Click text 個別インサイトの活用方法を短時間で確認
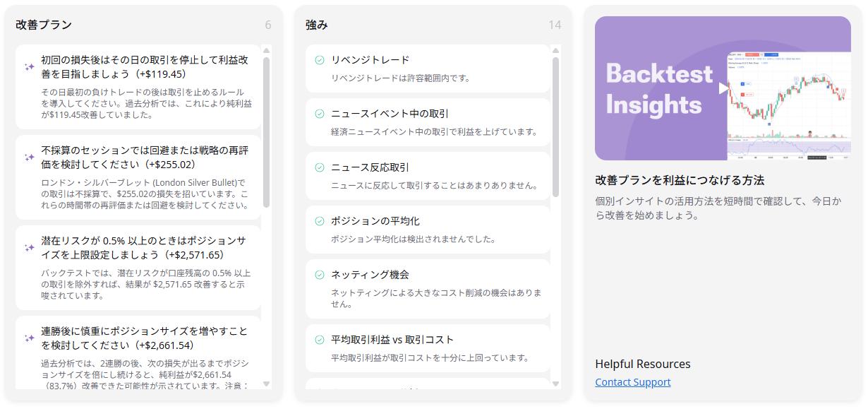This screenshot has width=868, height=409. coord(718,208)
